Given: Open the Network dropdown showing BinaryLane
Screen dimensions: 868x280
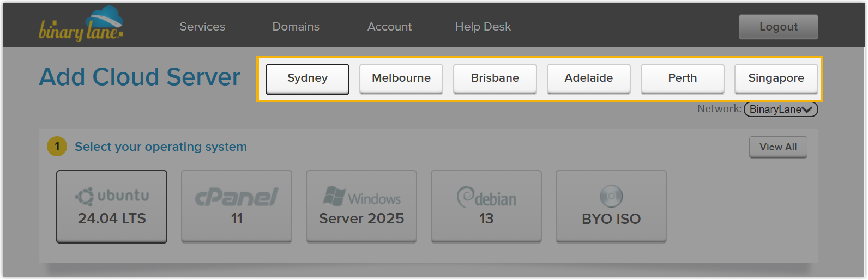Looking at the screenshot, I should pos(781,109).
